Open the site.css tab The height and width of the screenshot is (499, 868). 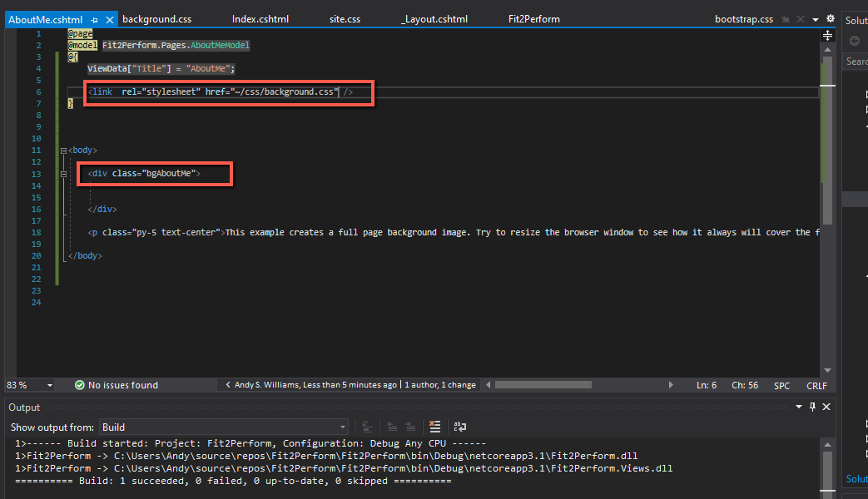coord(345,19)
